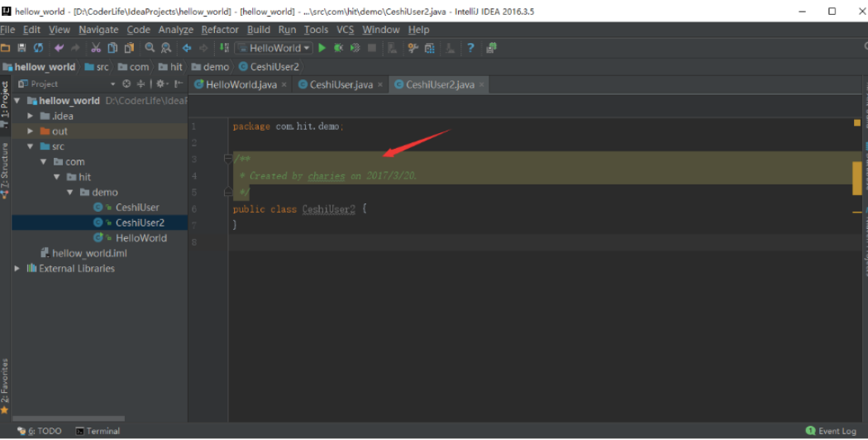The height and width of the screenshot is (440, 868).
Task: Click the Forward navigation arrow
Action: (203, 48)
